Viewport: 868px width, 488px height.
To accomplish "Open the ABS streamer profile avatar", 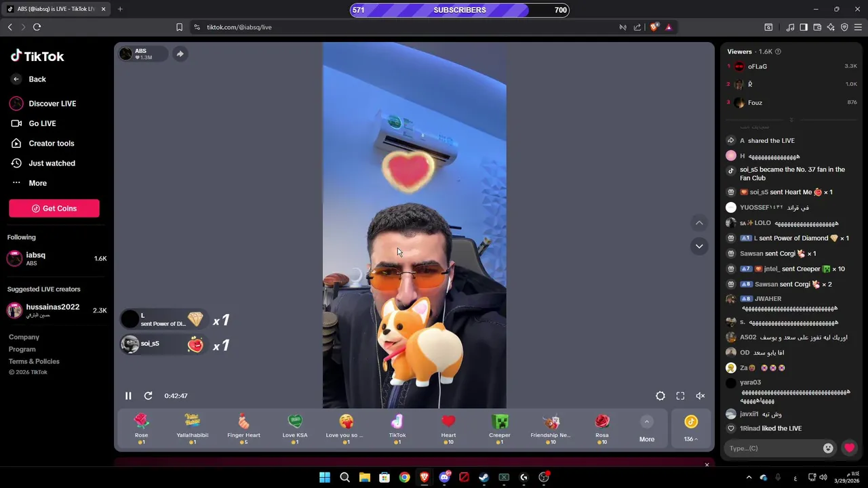I will click(125, 54).
